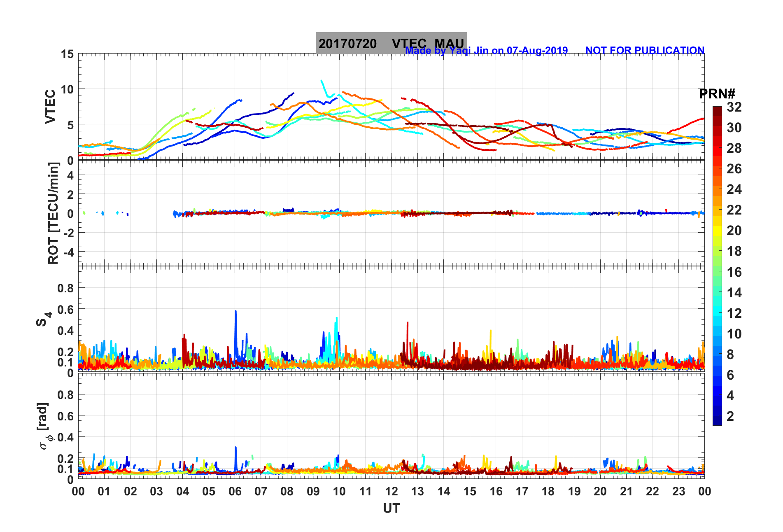Click the '5' tick on the VTEC axis
The image size is (783, 532).
coord(70,125)
